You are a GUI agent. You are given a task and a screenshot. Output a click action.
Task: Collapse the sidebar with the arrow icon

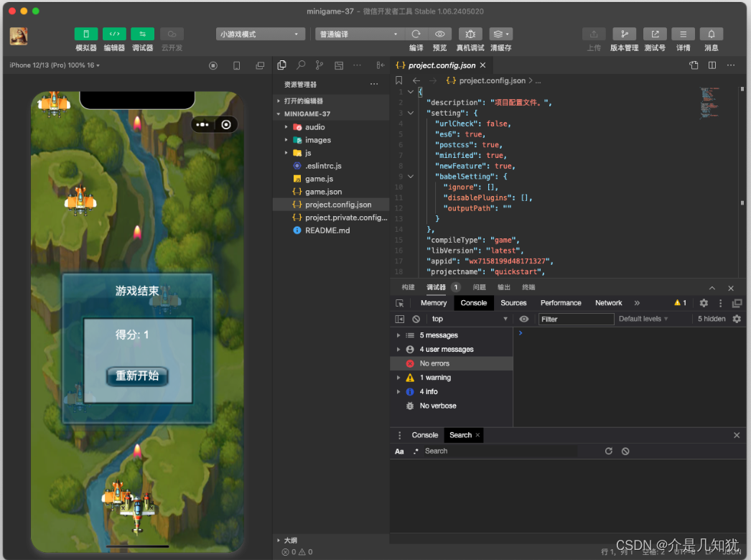pyautogui.click(x=381, y=65)
